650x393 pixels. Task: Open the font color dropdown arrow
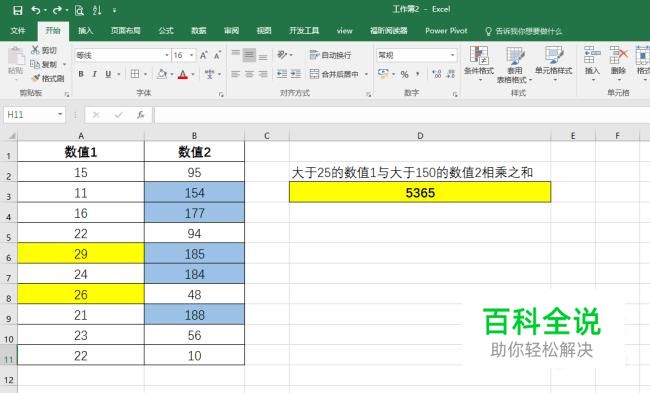(x=193, y=75)
